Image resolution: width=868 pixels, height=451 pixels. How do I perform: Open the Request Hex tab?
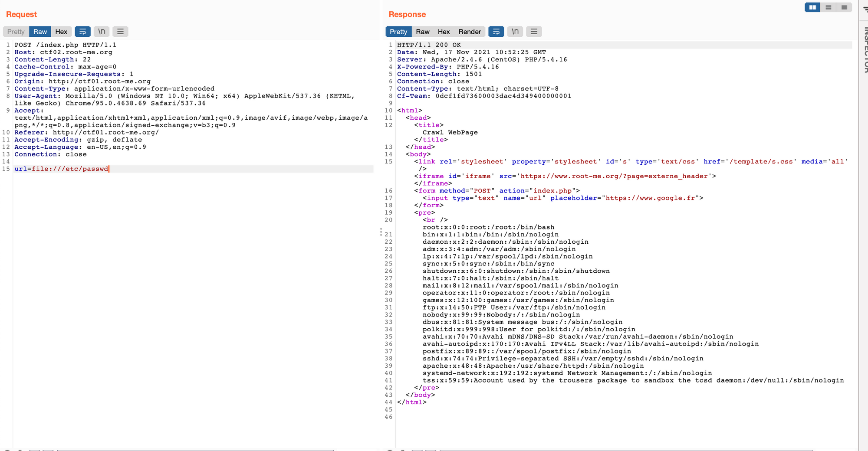pos(61,32)
